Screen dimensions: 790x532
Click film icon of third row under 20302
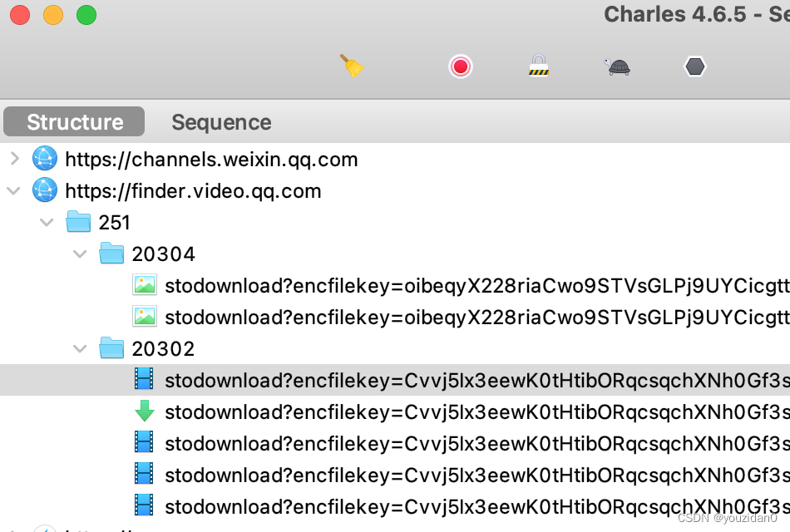[144, 442]
